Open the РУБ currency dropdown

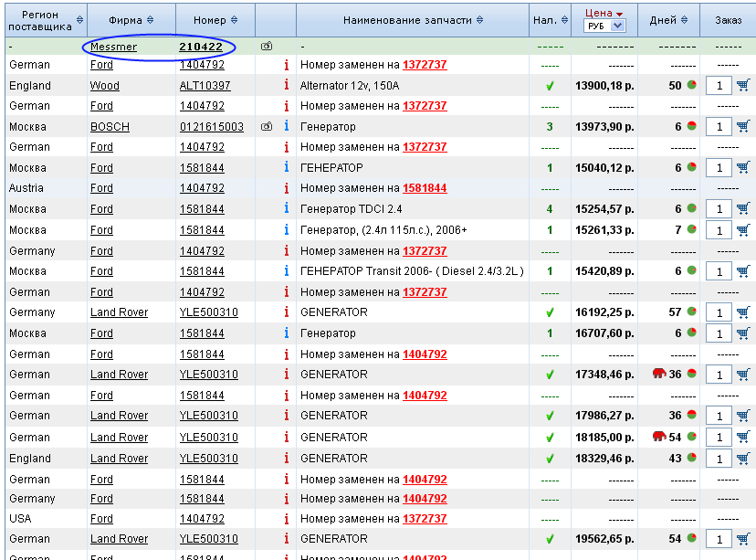tap(604, 26)
